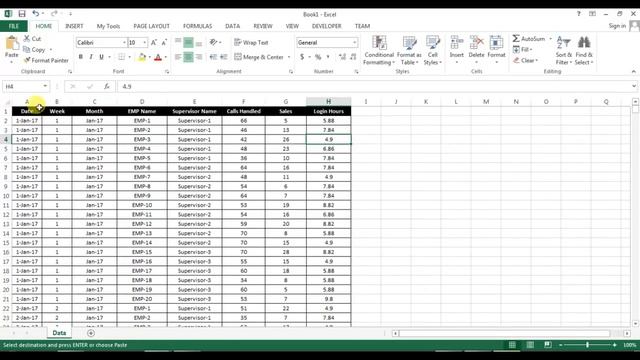Toggle Italic formatting
640x360 pixels.
coord(91,57)
